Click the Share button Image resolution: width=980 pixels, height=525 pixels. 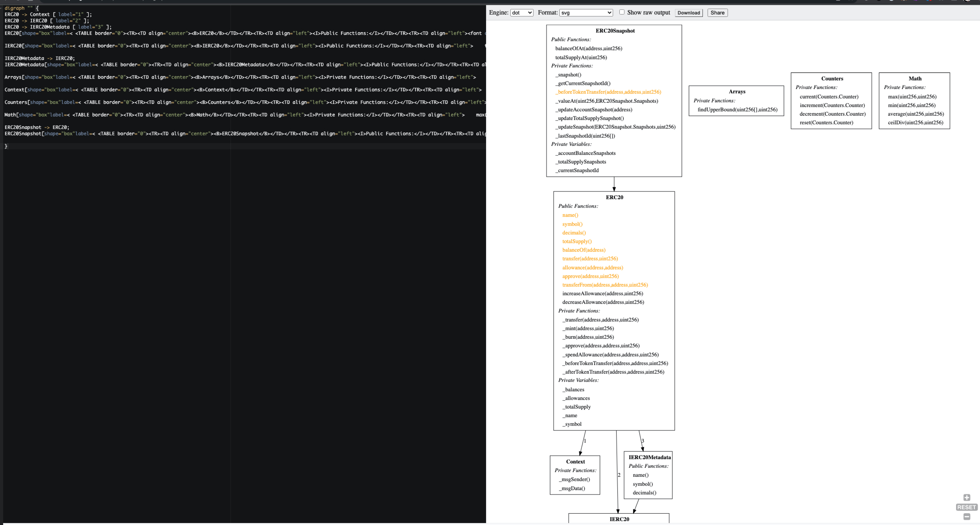pos(717,13)
